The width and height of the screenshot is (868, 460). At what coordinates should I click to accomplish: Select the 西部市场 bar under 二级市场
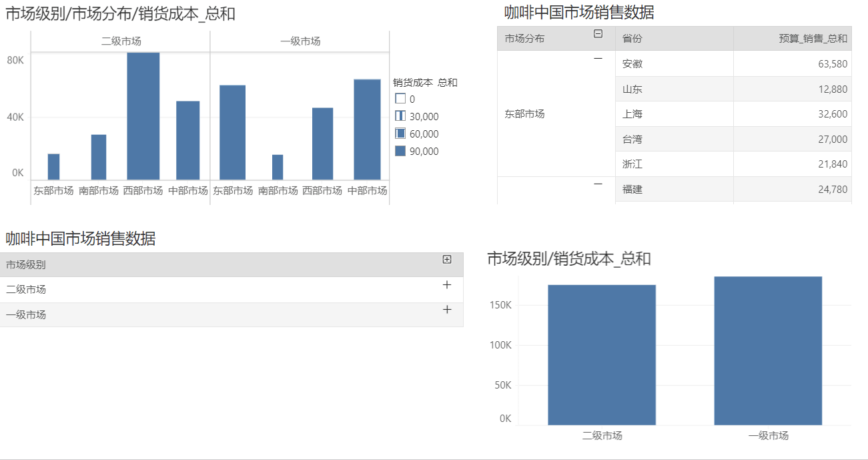143,116
